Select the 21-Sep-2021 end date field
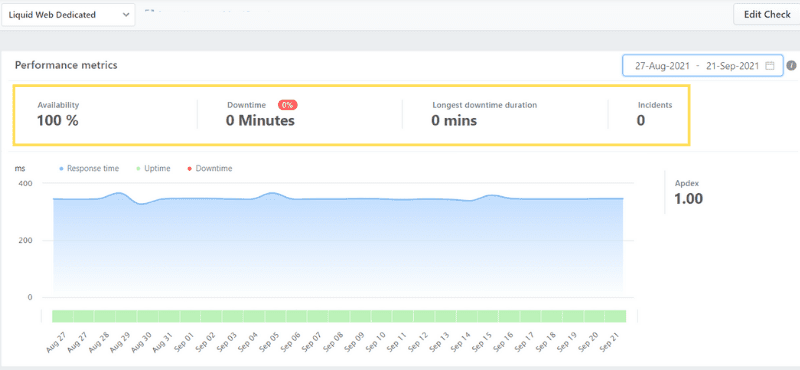 tap(734, 66)
